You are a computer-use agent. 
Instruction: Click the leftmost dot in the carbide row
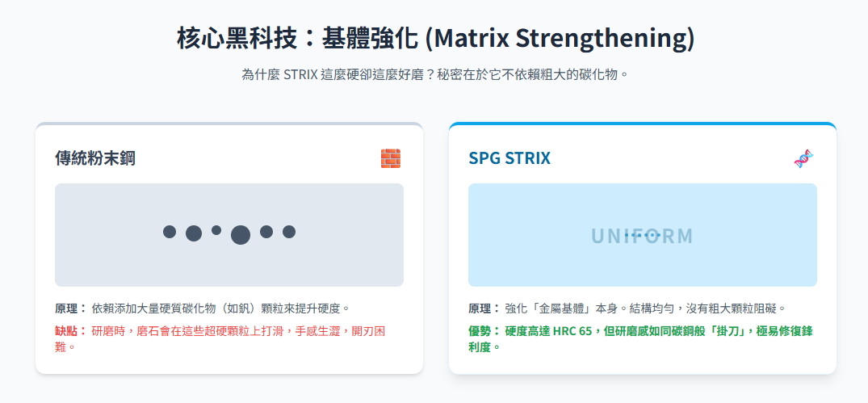(170, 232)
